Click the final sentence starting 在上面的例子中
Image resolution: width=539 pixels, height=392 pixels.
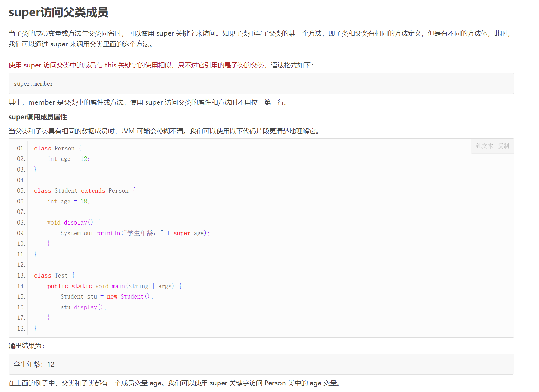pos(174,383)
